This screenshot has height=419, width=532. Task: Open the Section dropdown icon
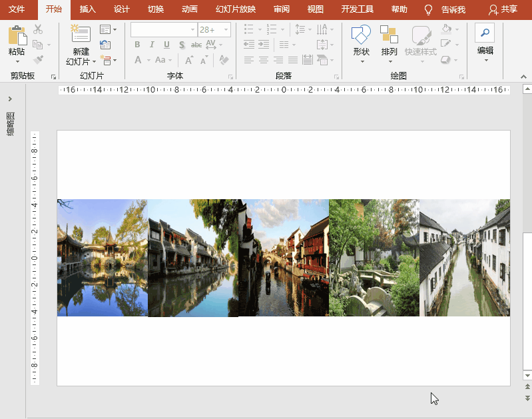click(x=109, y=60)
